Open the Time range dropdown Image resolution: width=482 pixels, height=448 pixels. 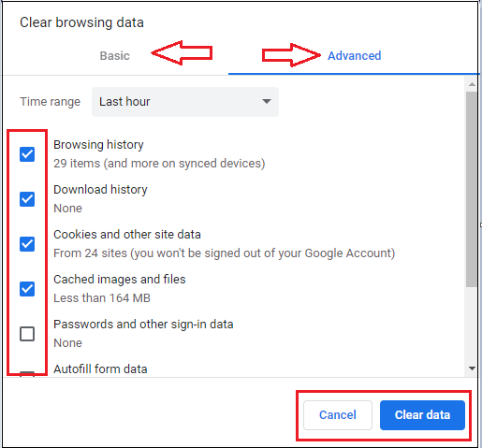coord(185,102)
